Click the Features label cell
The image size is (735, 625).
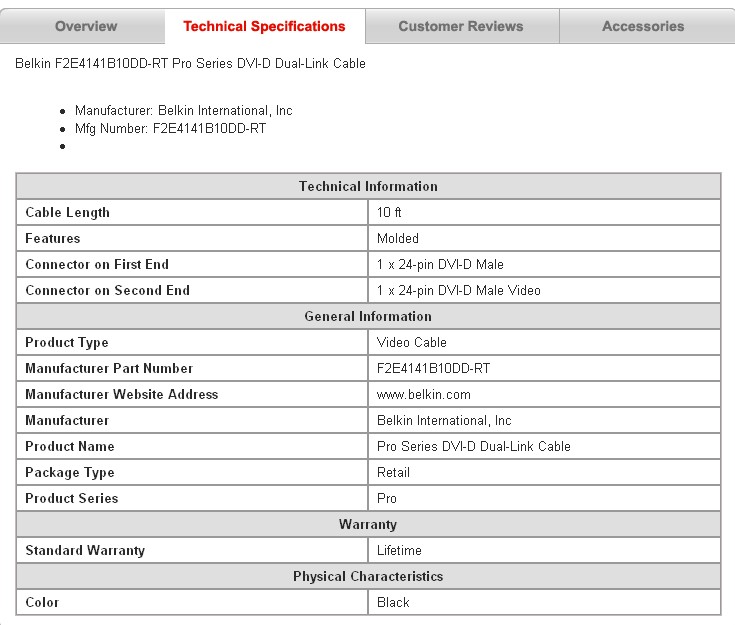(192, 238)
